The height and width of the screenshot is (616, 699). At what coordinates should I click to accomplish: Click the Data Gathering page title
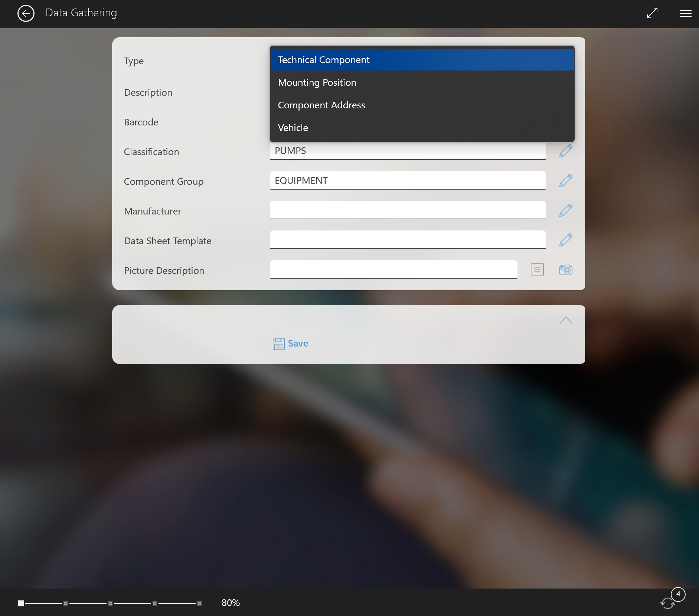click(x=81, y=13)
